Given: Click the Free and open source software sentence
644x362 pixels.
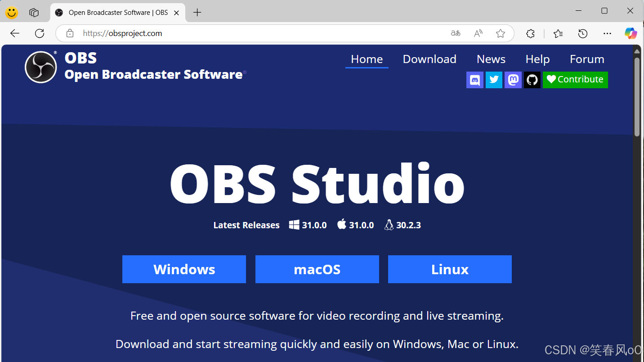Looking at the screenshot, I should [317, 316].
